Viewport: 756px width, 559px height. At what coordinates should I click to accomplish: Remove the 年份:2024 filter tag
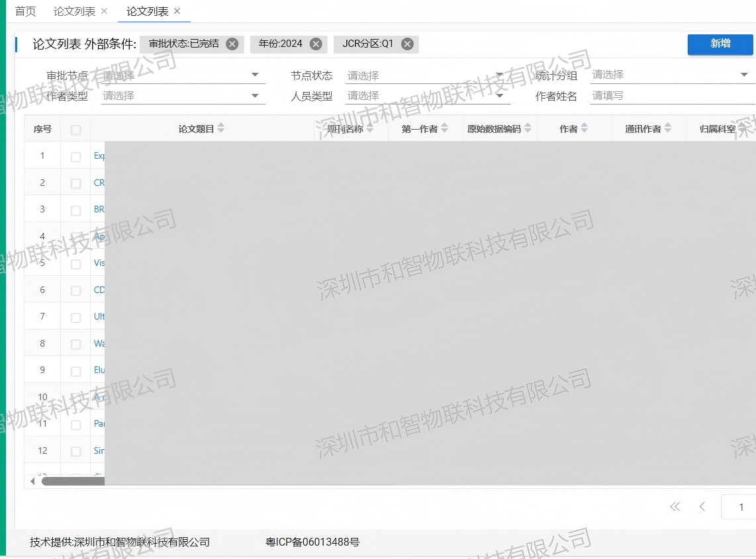pos(316,44)
